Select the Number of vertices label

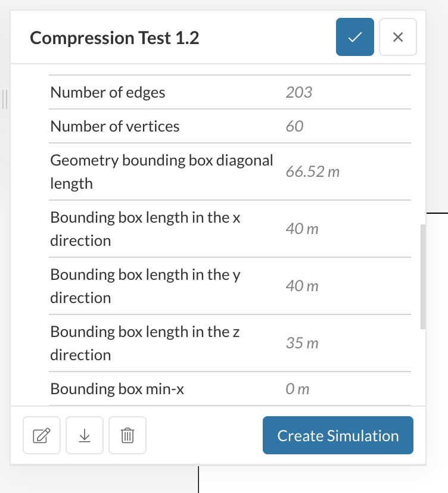point(115,126)
